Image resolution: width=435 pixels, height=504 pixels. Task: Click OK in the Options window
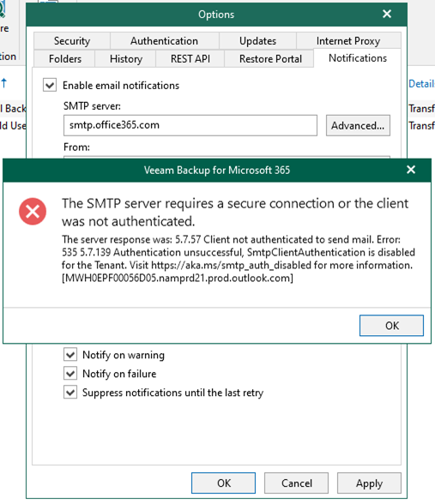point(224,483)
